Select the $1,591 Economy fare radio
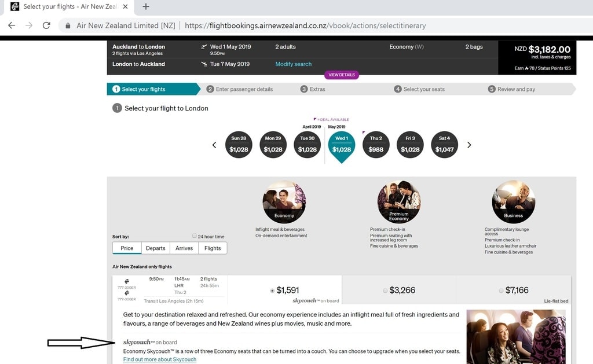Screen dimensions: 593x364 point(272,291)
